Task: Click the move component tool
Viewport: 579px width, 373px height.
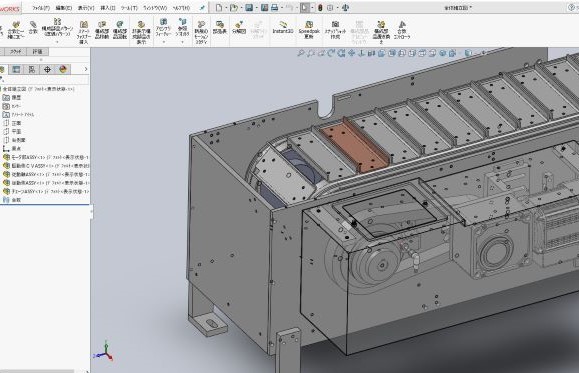Action: pos(102,30)
